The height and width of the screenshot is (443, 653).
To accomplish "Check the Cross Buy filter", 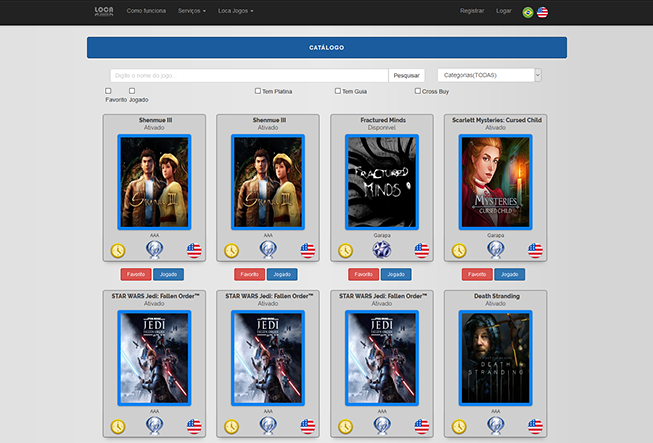I will [418, 91].
